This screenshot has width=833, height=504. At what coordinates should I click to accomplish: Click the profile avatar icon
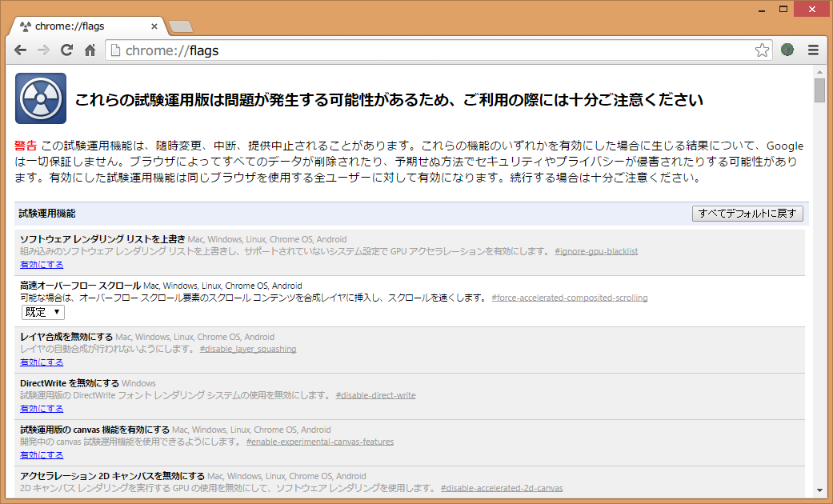coord(787,50)
